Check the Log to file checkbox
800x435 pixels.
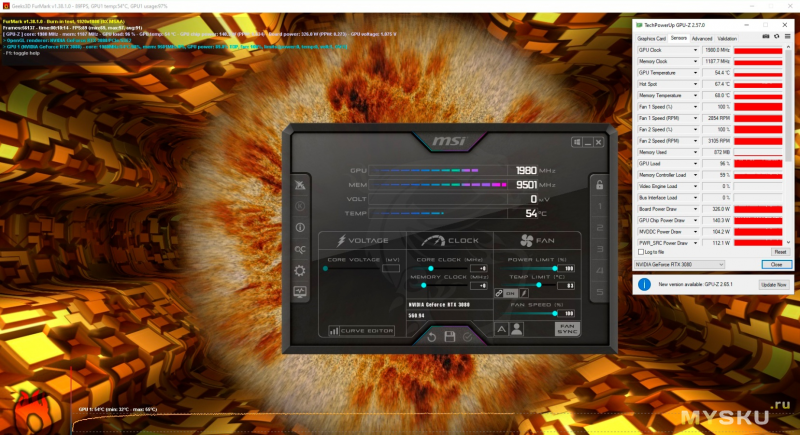click(641, 252)
